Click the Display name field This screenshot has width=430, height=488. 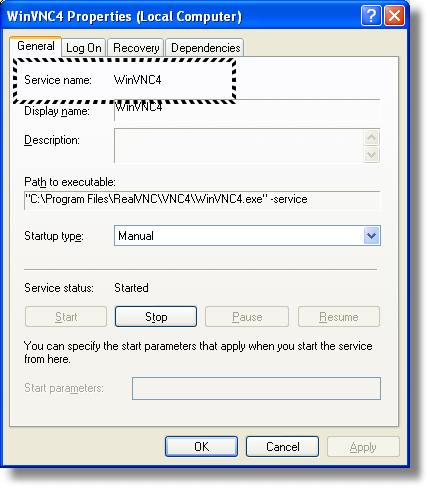[247, 110]
